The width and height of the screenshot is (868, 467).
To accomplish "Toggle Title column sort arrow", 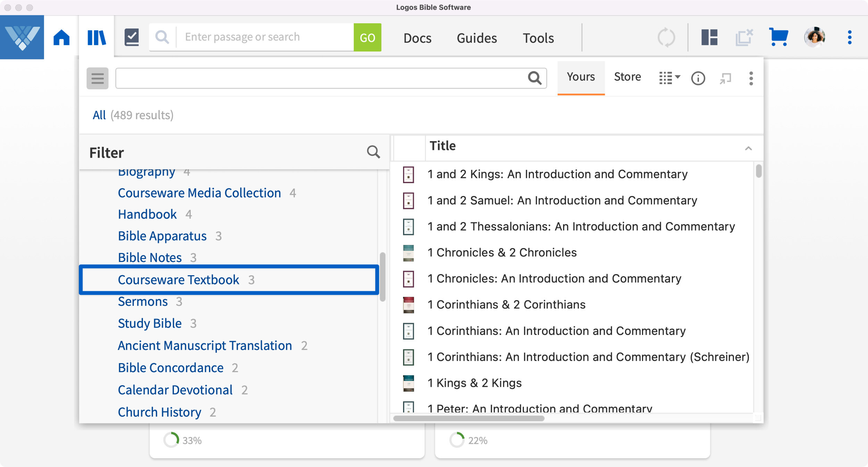I will pyautogui.click(x=749, y=149).
